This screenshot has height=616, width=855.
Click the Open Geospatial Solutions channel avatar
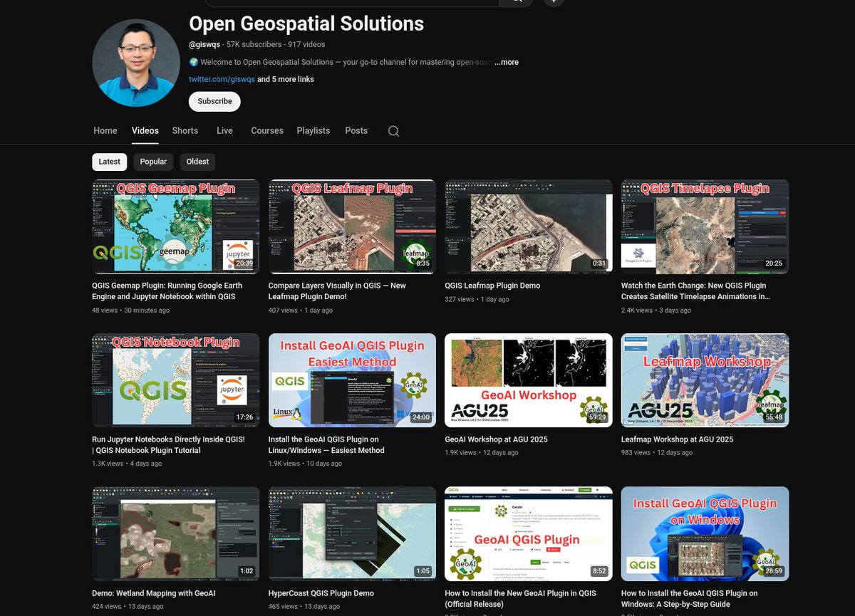(x=136, y=63)
